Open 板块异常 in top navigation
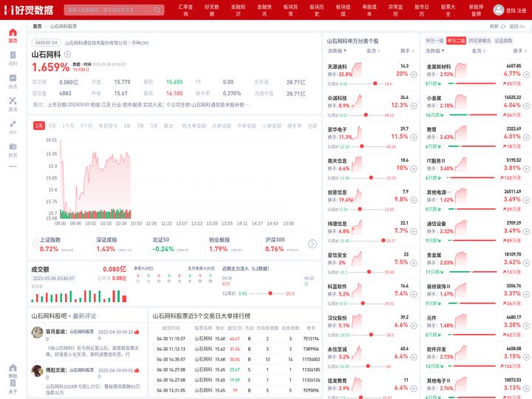Image resolution: width=532 pixels, height=399 pixels. (290, 10)
